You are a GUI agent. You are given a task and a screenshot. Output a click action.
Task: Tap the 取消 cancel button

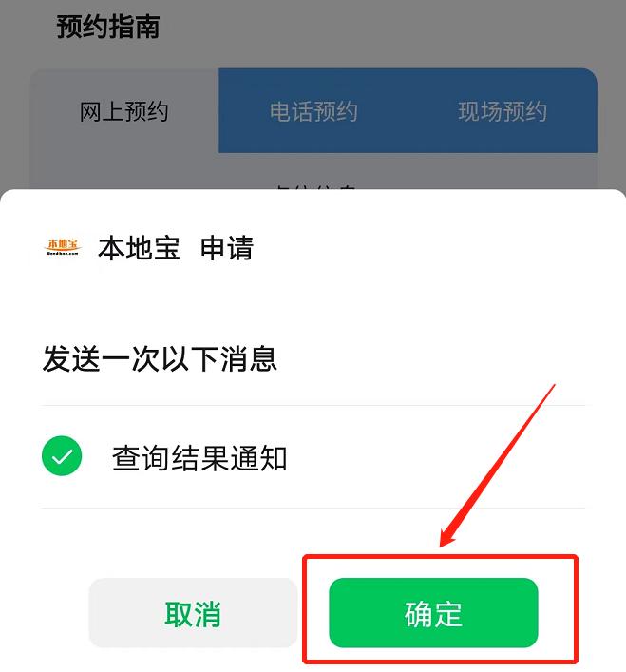pos(193,613)
